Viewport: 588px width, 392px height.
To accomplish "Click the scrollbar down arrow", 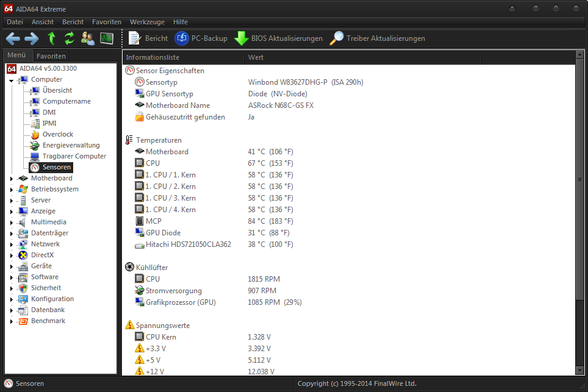I will point(579,371).
